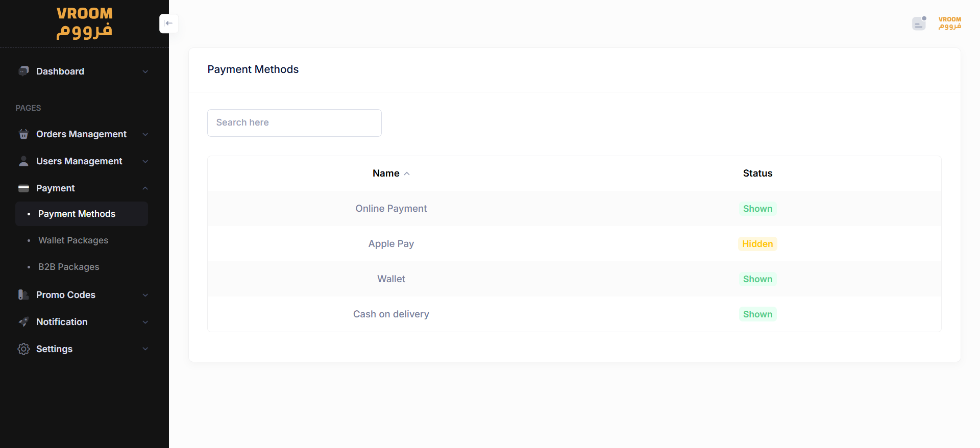Click the Users Management person icon

click(x=23, y=161)
